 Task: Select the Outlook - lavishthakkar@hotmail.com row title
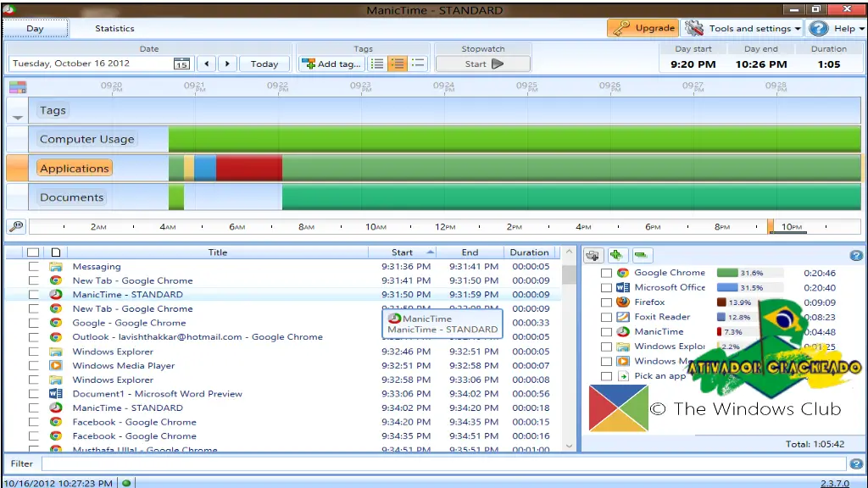coord(198,336)
